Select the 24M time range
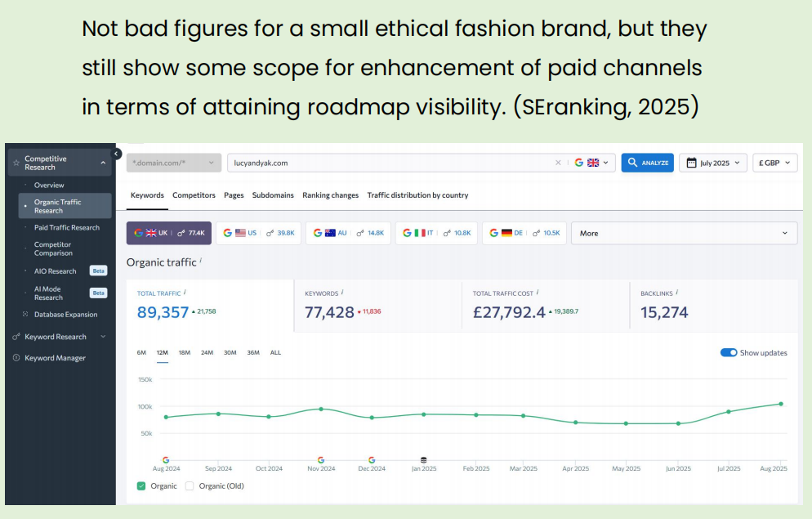The width and height of the screenshot is (812, 519). point(207,353)
